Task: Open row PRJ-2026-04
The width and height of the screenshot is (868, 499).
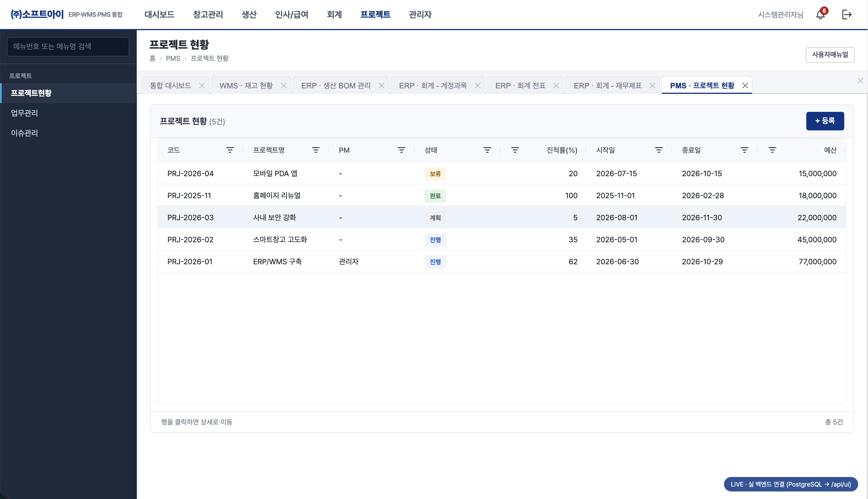Action: coord(502,173)
